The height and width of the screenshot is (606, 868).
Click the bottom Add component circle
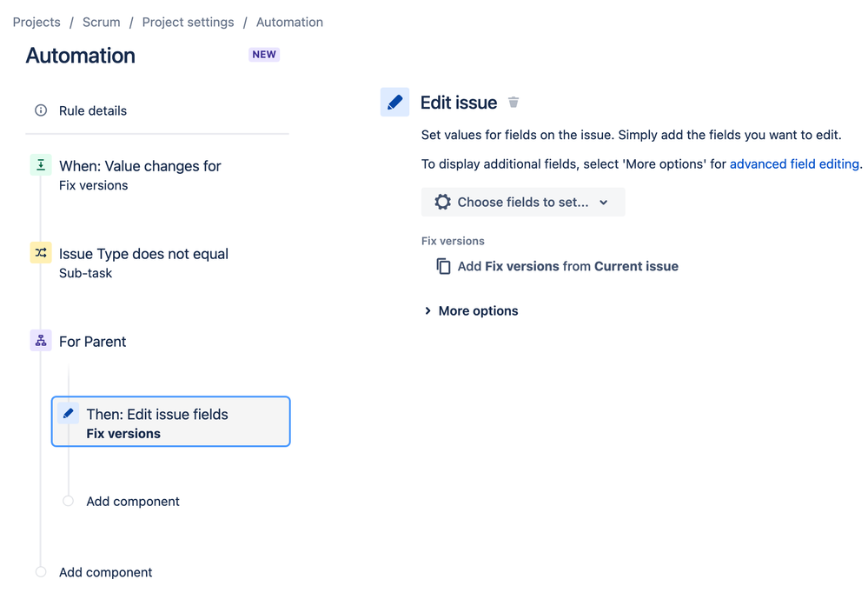pos(41,571)
